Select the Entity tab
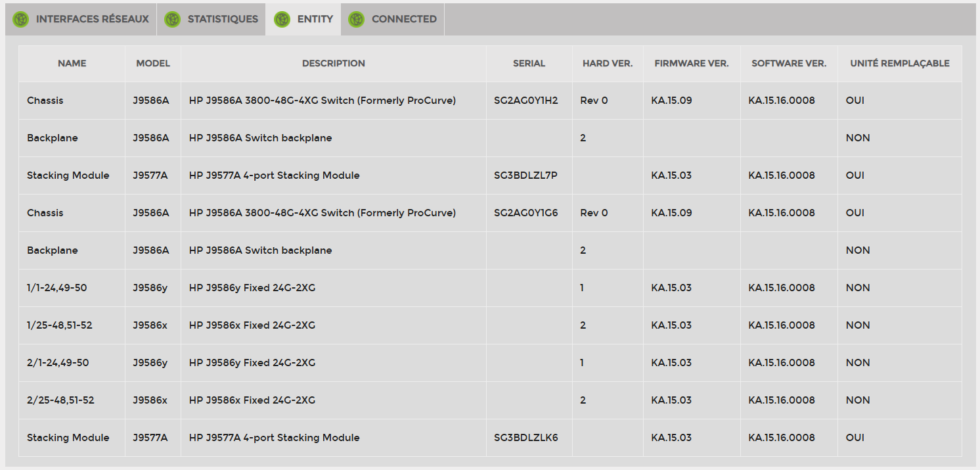The image size is (980, 470). (x=303, y=20)
